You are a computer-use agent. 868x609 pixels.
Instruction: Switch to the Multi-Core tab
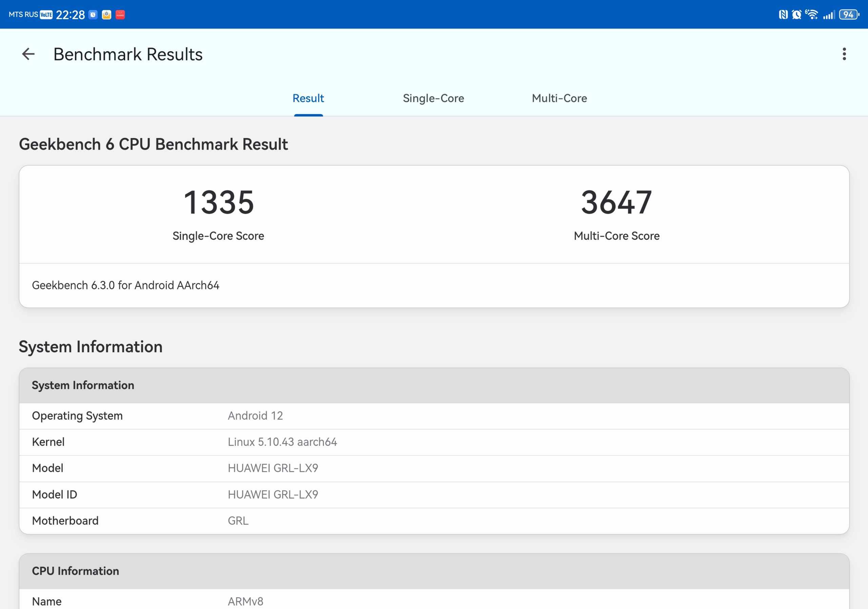click(559, 98)
